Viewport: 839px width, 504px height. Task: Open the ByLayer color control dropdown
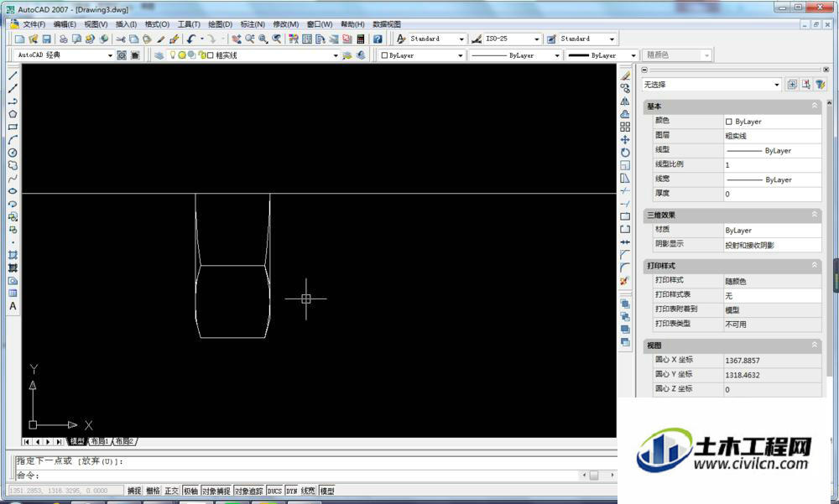(460, 55)
